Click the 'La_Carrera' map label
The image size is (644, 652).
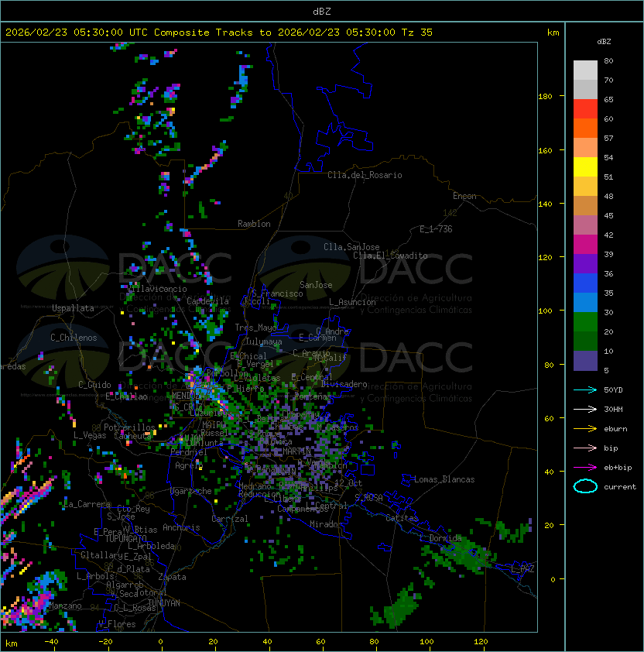[x=87, y=504]
